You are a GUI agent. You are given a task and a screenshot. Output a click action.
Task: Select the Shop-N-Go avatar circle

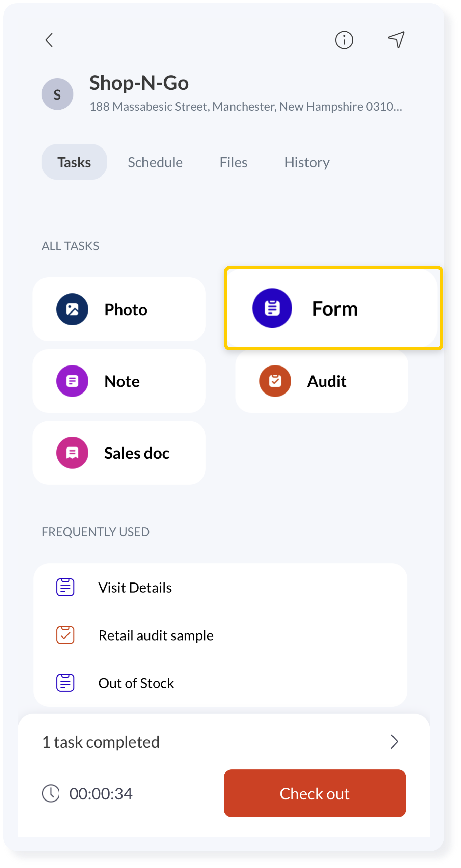click(x=57, y=94)
